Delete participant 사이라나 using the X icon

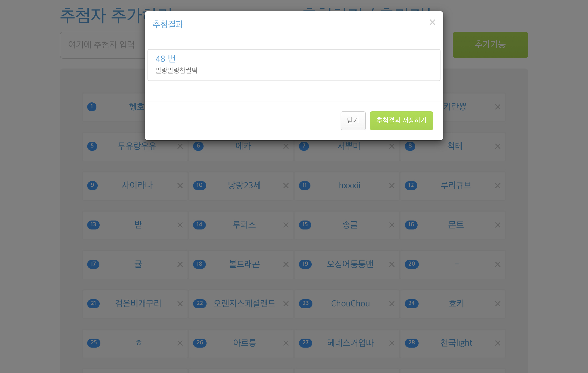point(180,186)
